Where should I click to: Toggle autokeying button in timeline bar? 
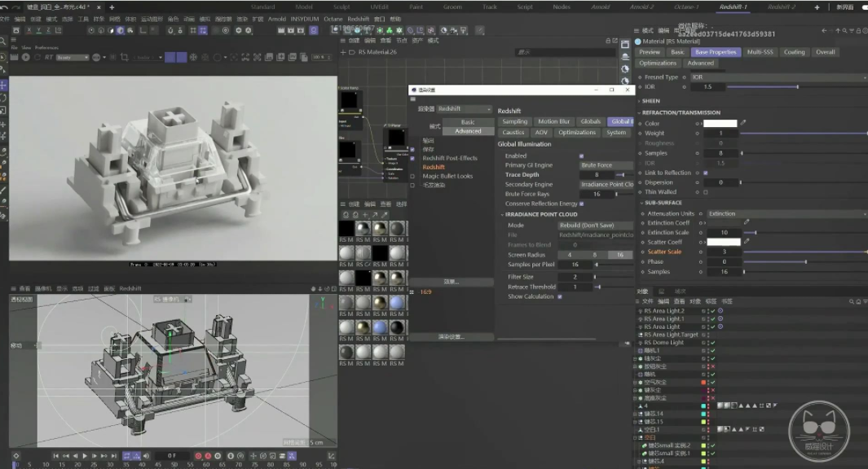(x=208, y=456)
